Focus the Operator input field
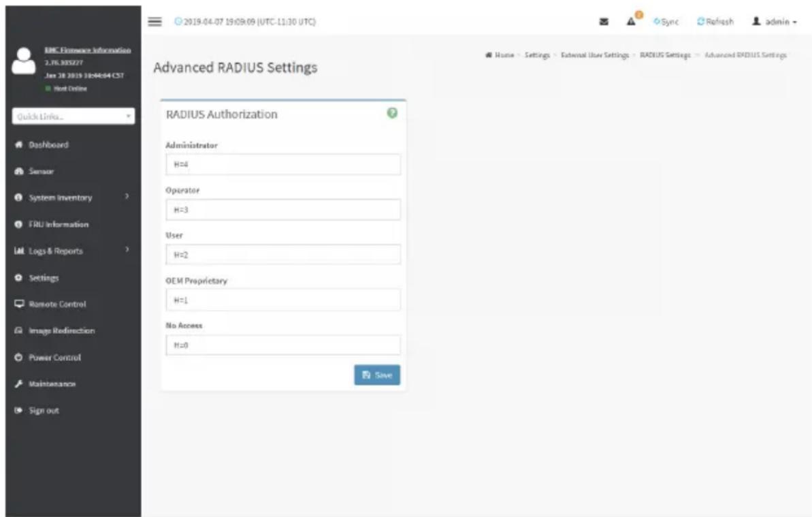Image resolution: width=812 pixels, height=517 pixels. pyautogui.click(x=282, y=209)
